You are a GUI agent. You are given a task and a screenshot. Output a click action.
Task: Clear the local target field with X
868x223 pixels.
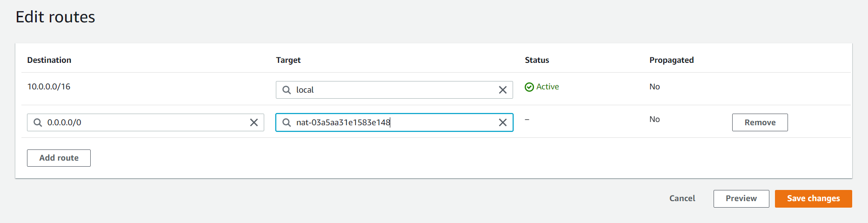pos(503,90)
